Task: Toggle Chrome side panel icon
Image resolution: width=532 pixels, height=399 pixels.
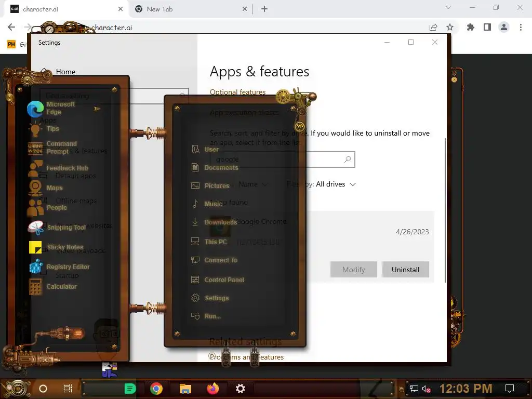Action: click(487, 27)
